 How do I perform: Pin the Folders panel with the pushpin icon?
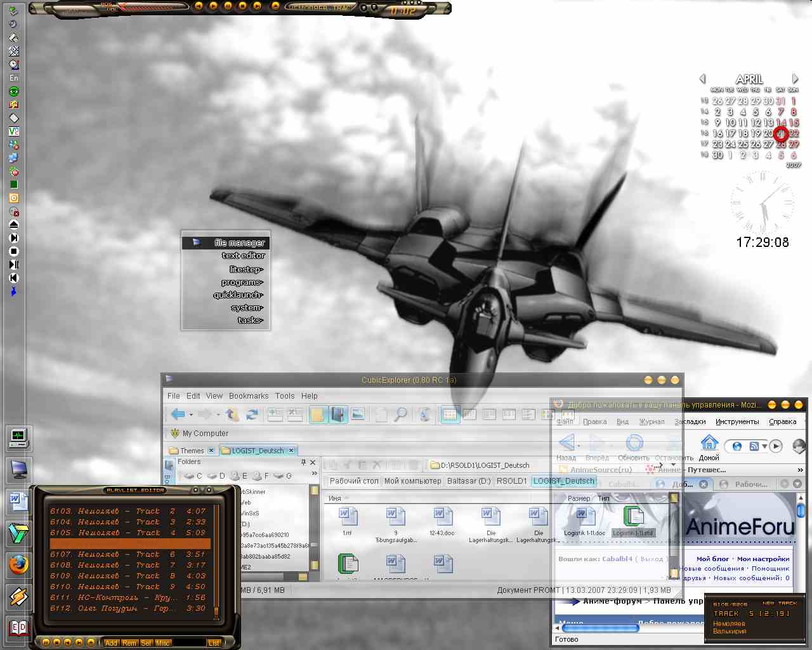(x=303, y=462)
